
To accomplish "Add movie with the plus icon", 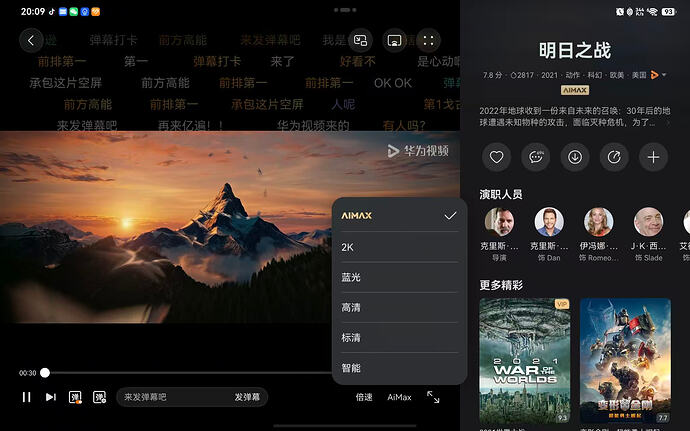I will coord(653,157).
